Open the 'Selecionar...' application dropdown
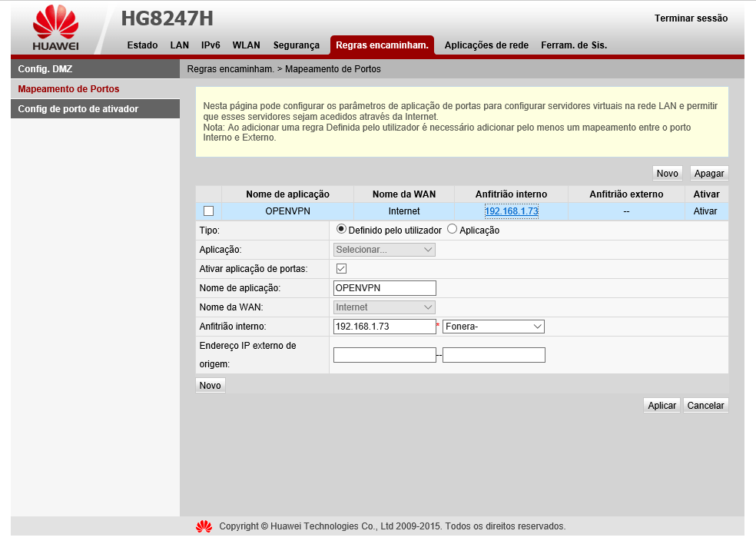The height and width of the screenshot is (554, 756). click(x=384, y=250)
